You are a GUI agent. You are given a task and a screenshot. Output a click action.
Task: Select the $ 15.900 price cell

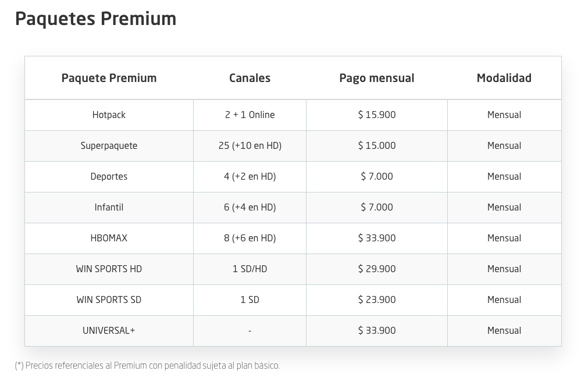tap(376, 115)
